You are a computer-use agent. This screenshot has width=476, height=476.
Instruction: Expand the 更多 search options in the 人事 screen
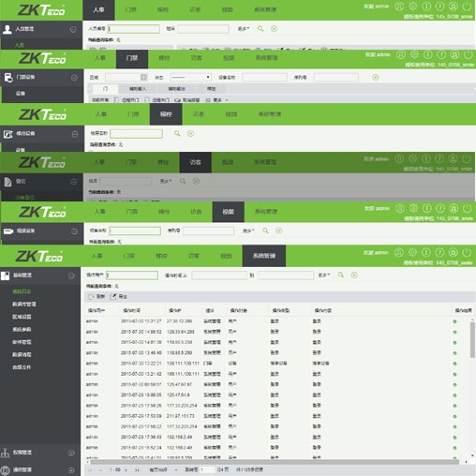[x=244, y=29]
